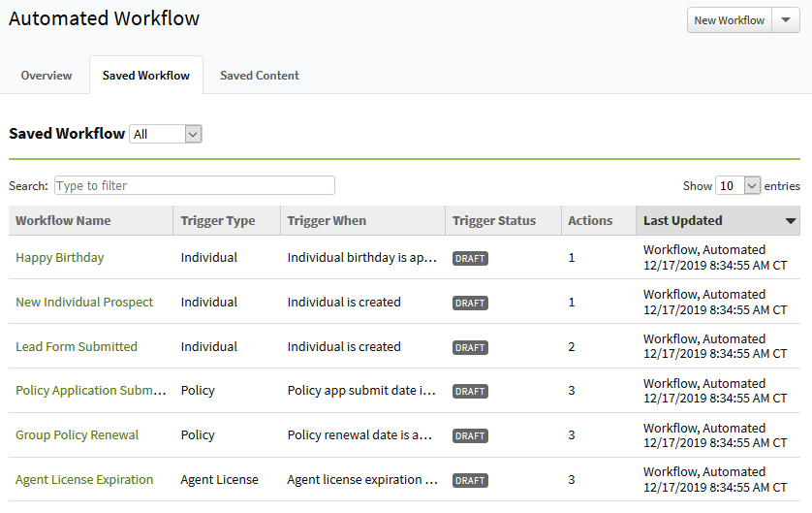The width and height of the screenshot is (812, 513).
Task: Click the Automated Workflow page heading
Action: 104,18
